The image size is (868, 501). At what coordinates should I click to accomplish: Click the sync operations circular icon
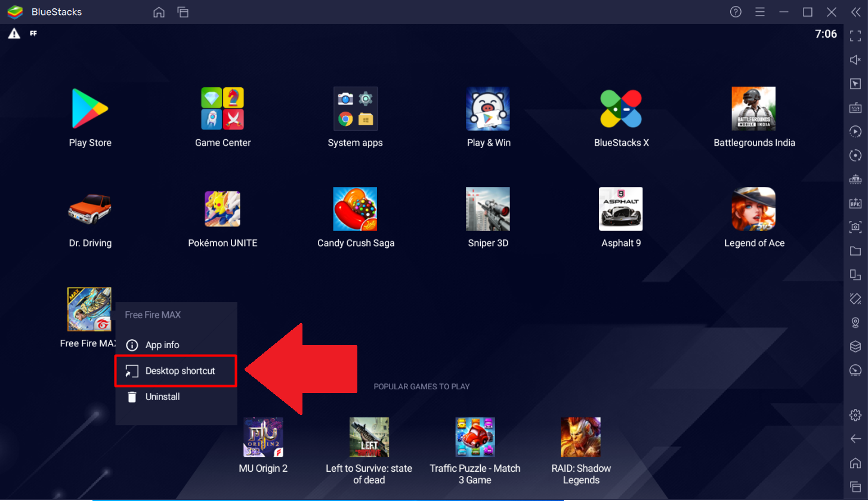[x=855, y=155]
